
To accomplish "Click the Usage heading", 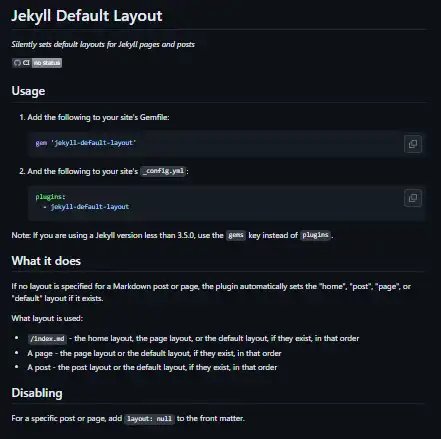I will pyautogui.click(x=28, y=91).
